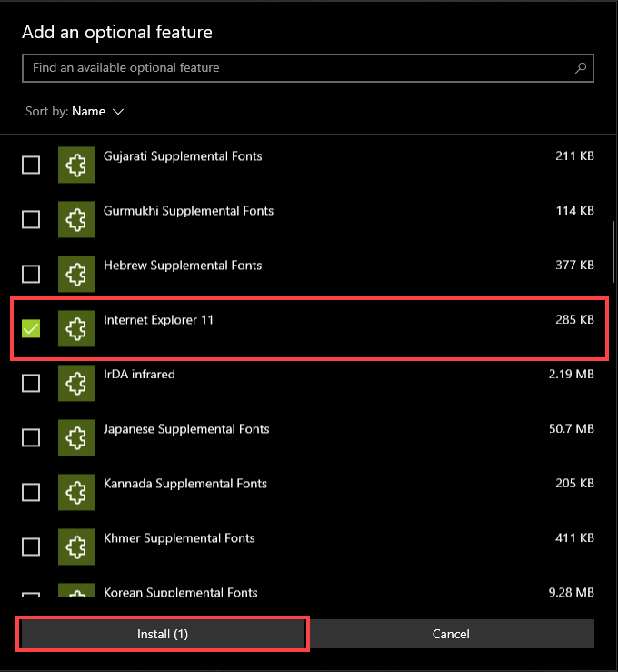Click the Japanese Supplemental Fonts feature icon

pos(76,437)
